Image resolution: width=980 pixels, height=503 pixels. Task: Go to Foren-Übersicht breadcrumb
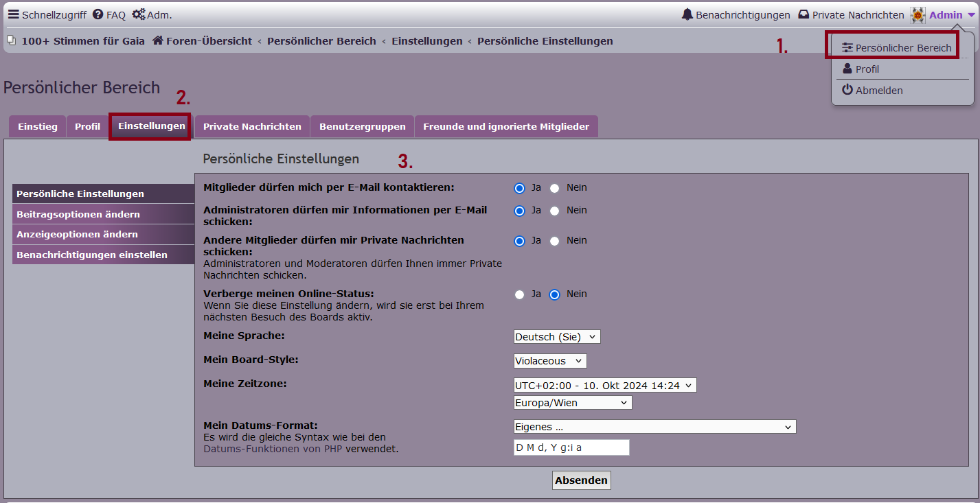coord(209,40)
